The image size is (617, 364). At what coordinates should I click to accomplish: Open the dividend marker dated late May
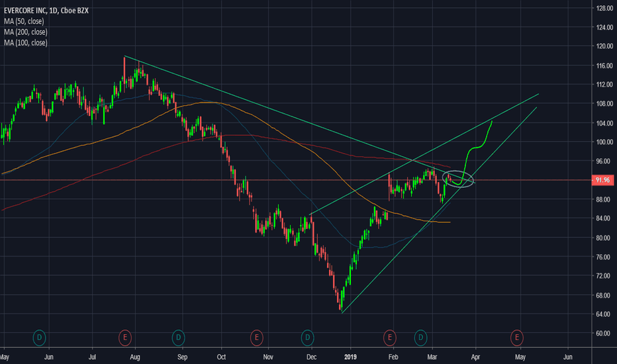click(x=39, y=338)
